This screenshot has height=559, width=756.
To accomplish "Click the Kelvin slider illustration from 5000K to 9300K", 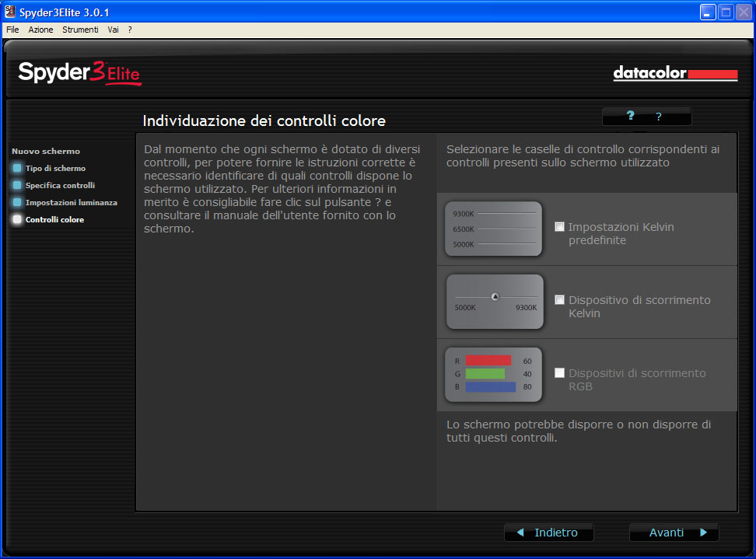I will (495, 302).
